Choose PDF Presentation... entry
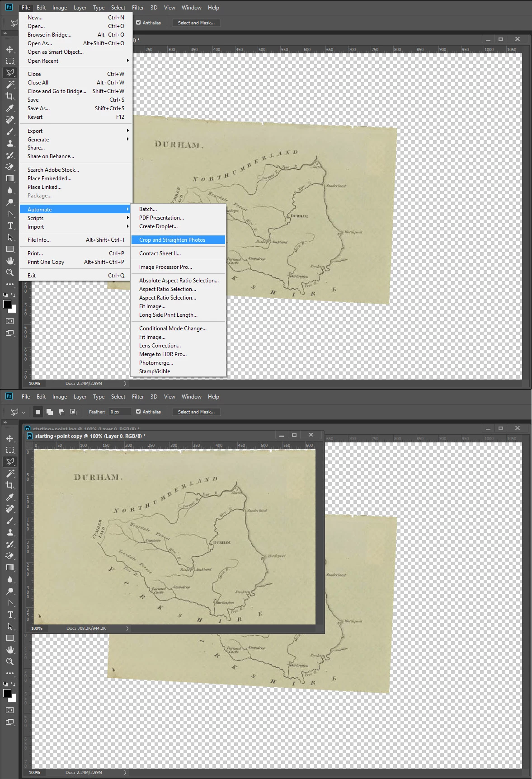The image size is (532, 779). click(x=178, y=218)
